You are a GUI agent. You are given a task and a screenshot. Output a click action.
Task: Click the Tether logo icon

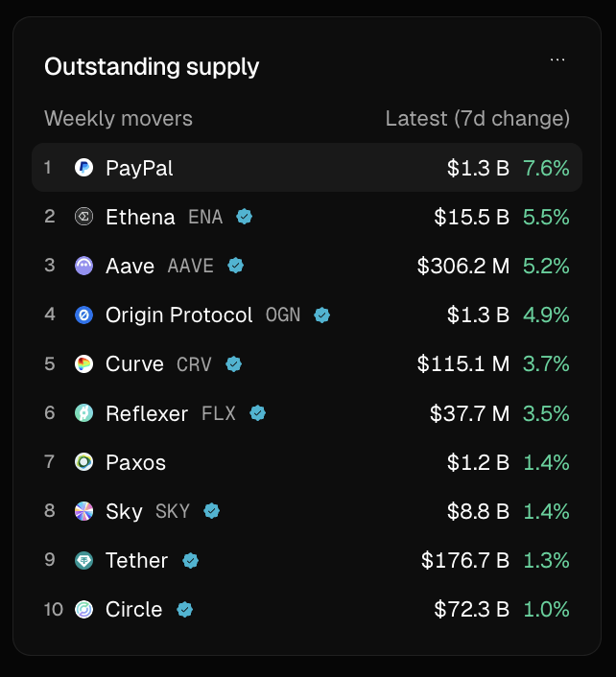(x=83, y=560)
